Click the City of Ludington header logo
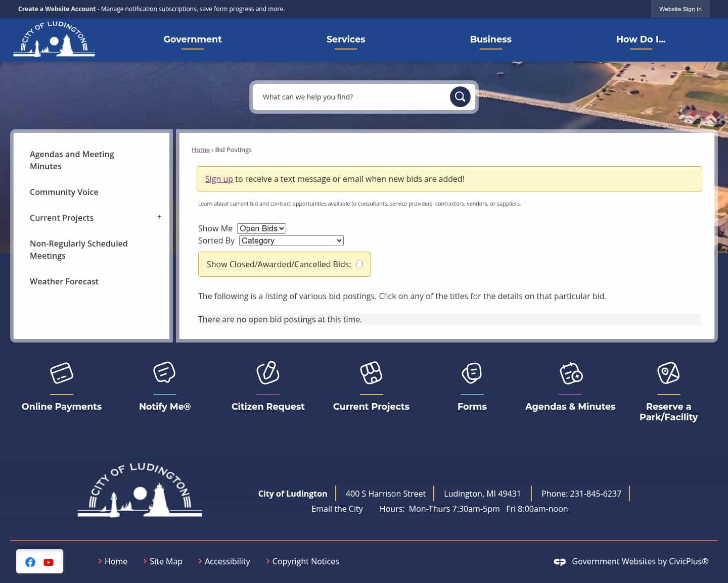 tap(54, 39)
